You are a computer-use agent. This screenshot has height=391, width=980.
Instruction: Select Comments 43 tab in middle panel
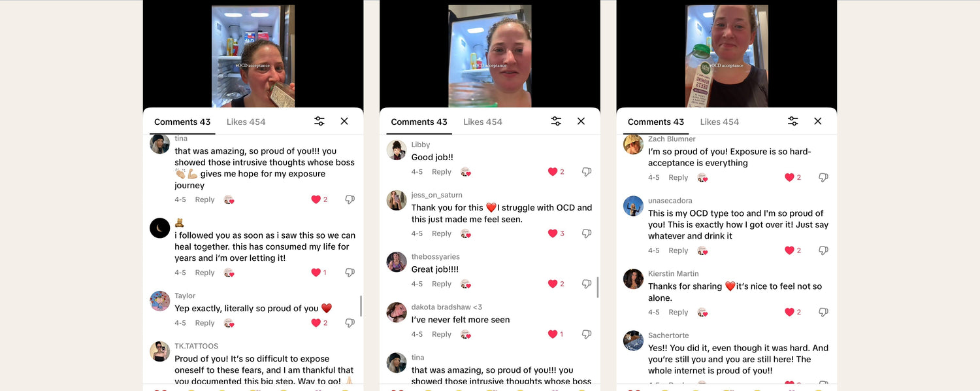419,122
